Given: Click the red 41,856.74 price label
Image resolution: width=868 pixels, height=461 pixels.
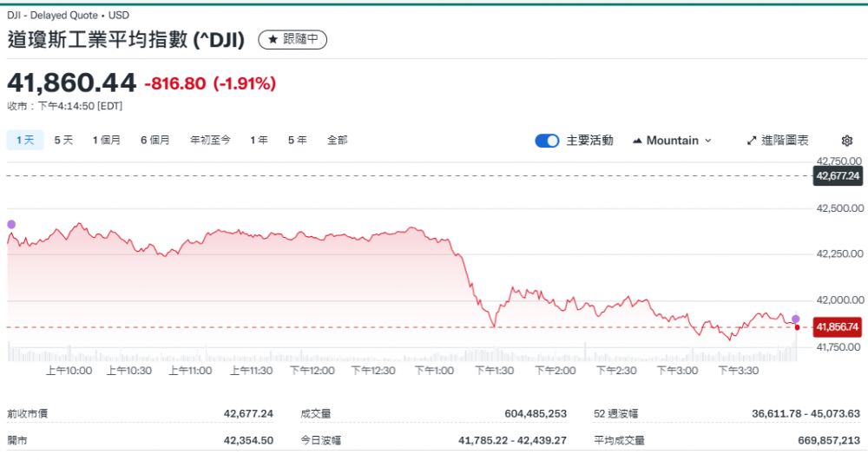Looking at the screenshot, I should pyautogui.click(x=837, y=327).
